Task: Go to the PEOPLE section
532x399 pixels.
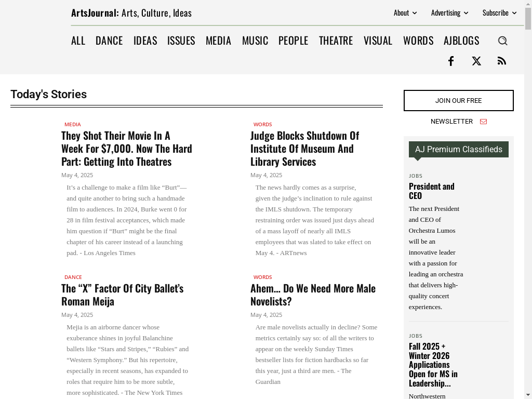Action: pos(294,41)
